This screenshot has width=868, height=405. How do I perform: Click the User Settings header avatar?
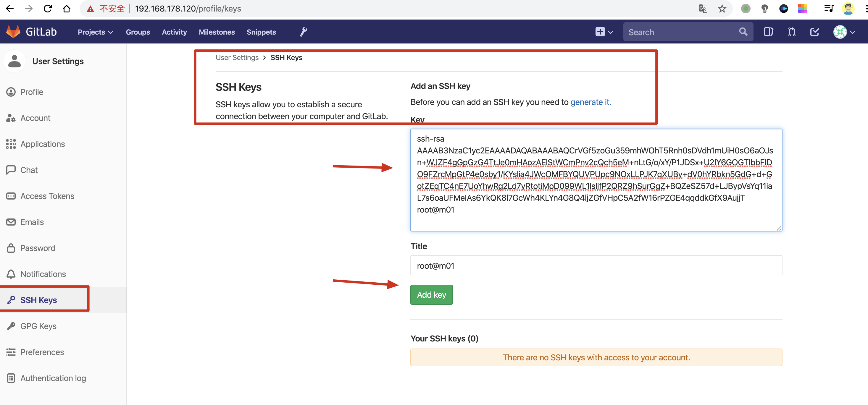[x=14, y=61]
